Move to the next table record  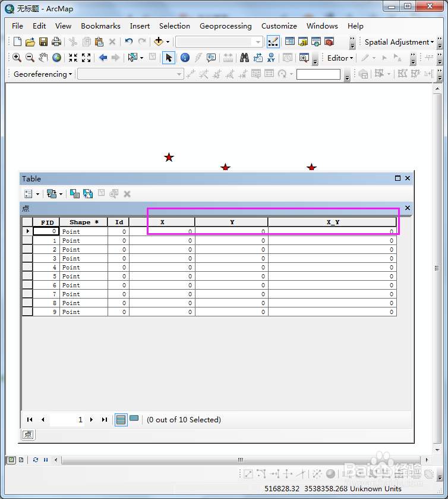[92, 419]
